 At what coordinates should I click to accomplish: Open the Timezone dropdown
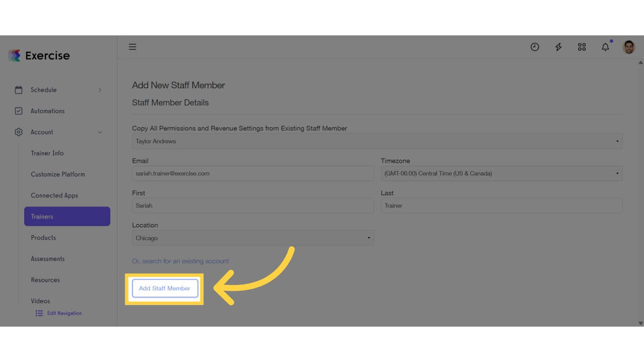(x=501, y=173)
